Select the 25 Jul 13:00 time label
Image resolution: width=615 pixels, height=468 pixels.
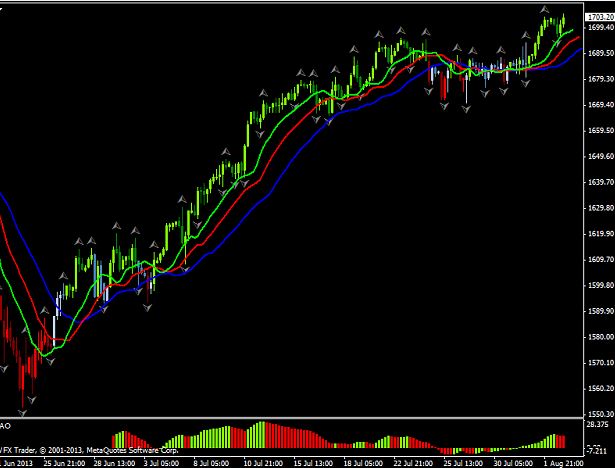pos(465,463)
